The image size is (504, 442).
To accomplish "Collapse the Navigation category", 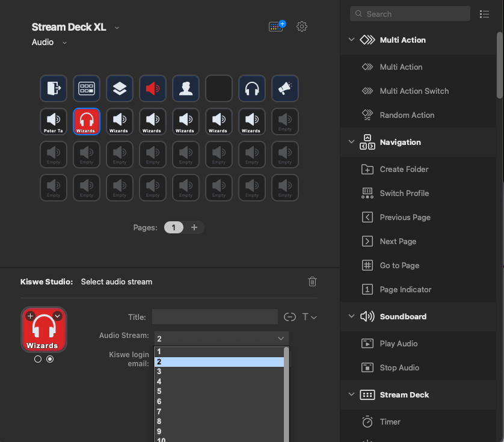I will point(351,142).
